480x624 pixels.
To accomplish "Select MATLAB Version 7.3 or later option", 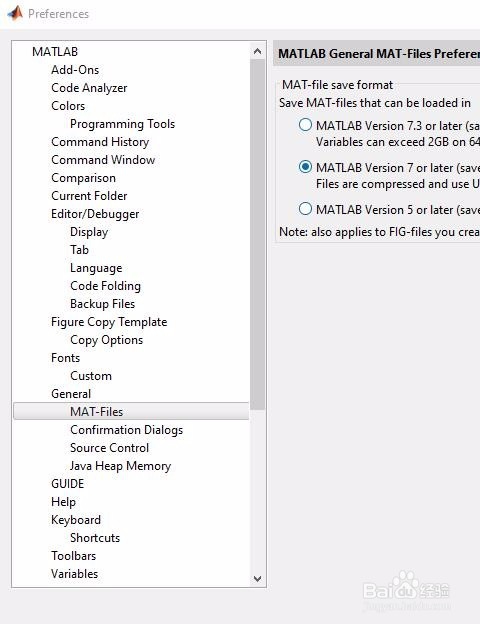I will [x=305, y=125].
